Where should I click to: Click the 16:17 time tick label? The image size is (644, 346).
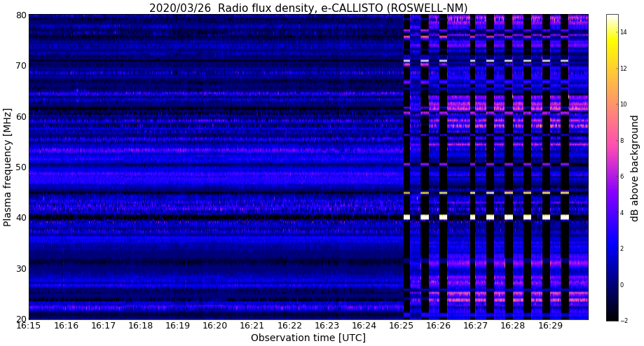click(x=103, y=326)
